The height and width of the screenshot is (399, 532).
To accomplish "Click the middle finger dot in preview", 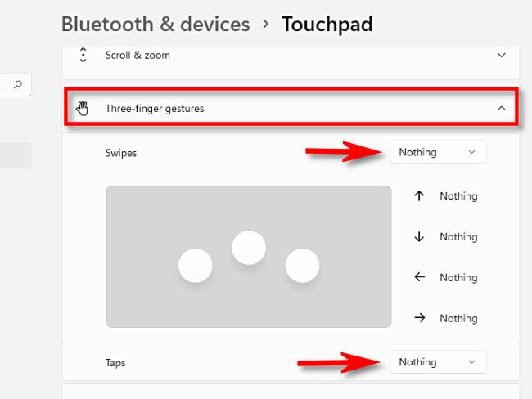I will [x=249, y=248].
